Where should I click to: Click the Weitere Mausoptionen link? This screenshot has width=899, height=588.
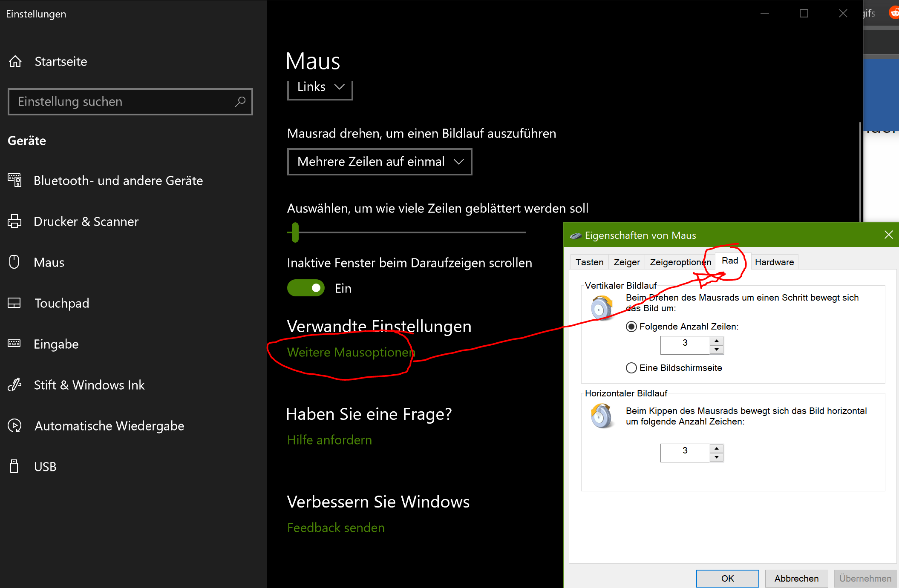tap(350, 353)
